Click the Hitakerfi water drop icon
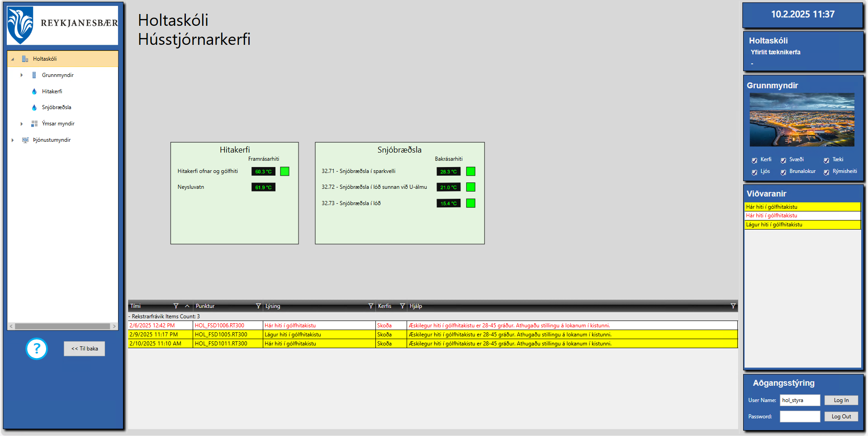This screenshot has width=868, height=436. point(34,91)
